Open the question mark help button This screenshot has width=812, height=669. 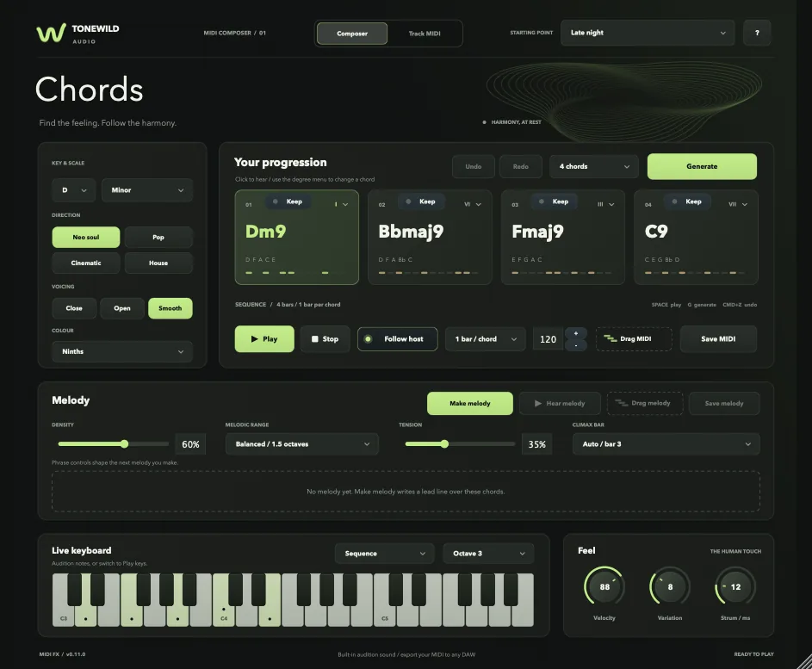pyautogui.click(x=757, y=33)
